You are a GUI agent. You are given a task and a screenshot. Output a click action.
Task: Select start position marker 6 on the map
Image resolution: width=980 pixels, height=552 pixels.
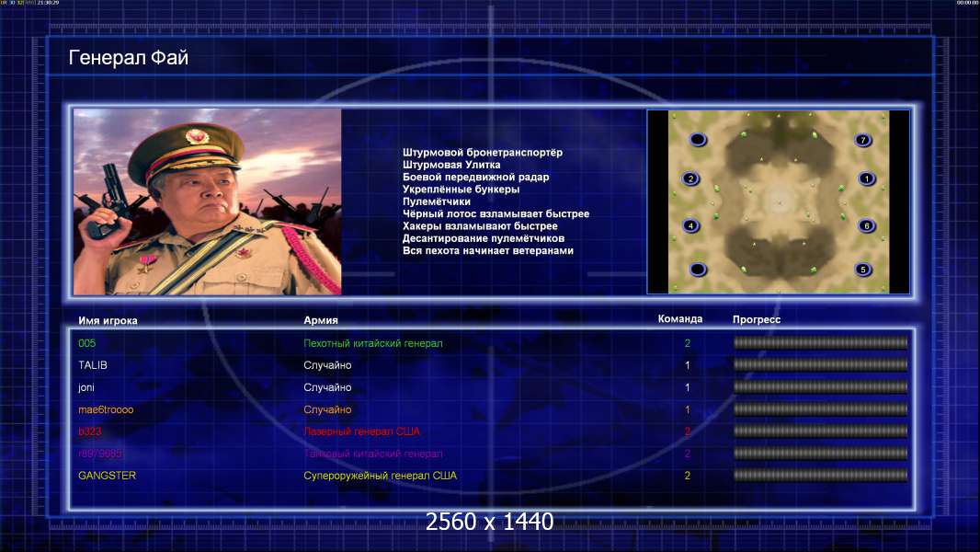click(x=866, y=225)
